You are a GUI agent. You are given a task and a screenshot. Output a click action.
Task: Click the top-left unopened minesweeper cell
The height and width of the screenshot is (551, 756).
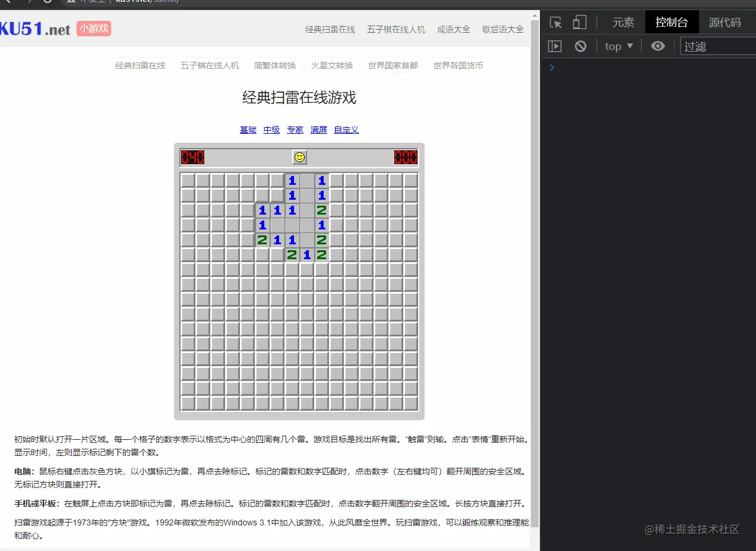[188, 180]
